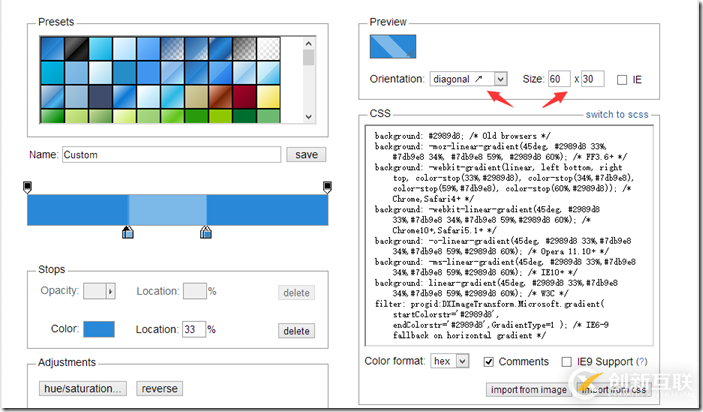The height and width of the screenshot is (412, 703).
Task: Click the line containing Opera 11.10+ comment
Action: [x=501, y=251]
